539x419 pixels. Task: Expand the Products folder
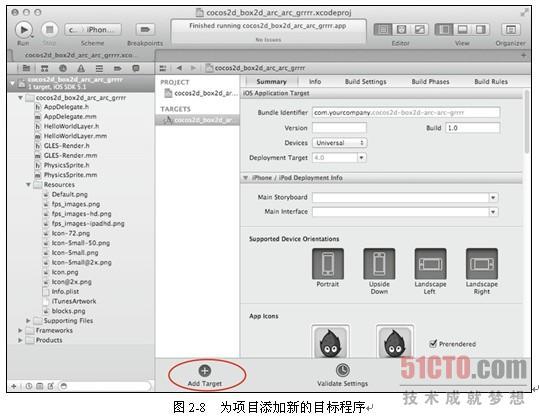coord(20,340)
